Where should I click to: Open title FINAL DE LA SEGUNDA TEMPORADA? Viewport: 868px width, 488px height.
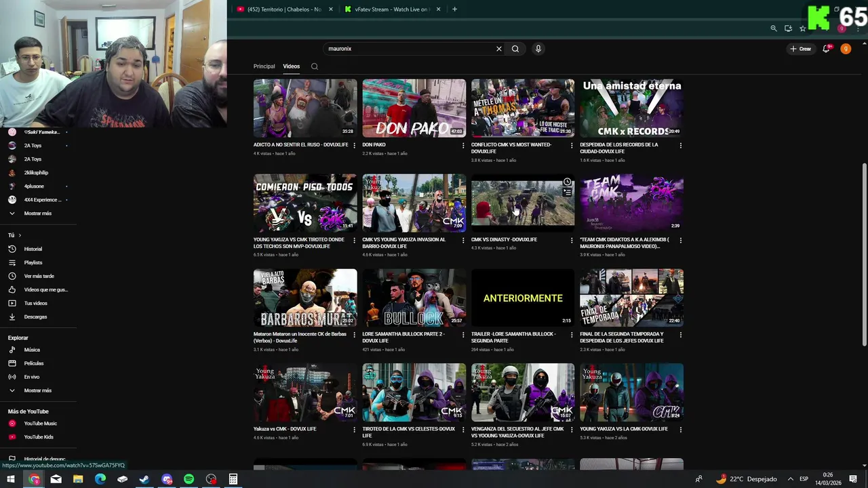[622, 338]
